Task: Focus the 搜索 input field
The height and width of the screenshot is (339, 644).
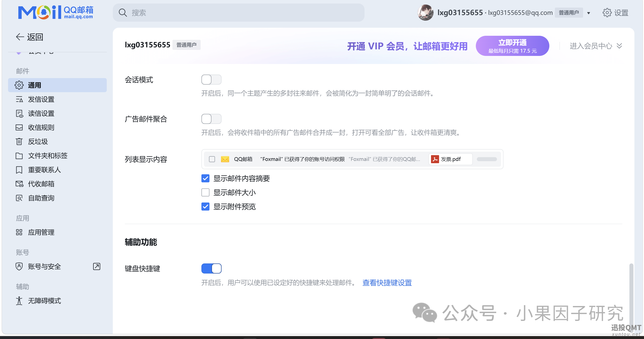Action: click(x=239, y=13)
